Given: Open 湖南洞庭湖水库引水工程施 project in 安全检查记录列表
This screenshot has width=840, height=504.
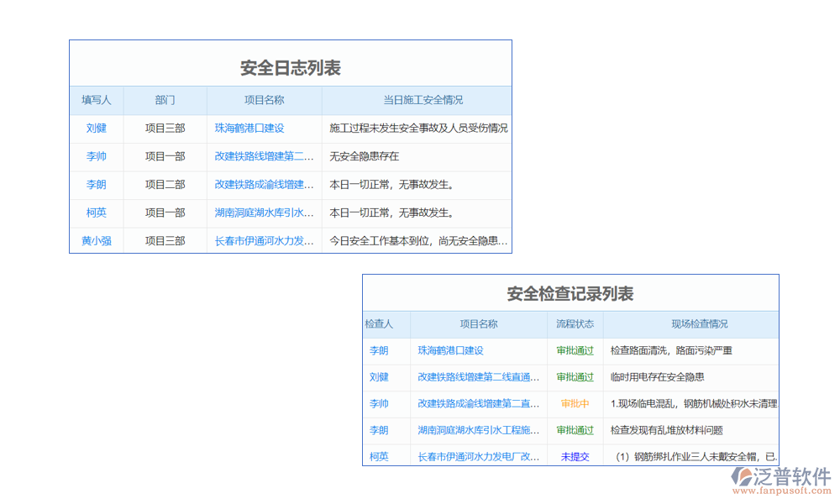Looking at the screenshot, I should coord(479,430).
